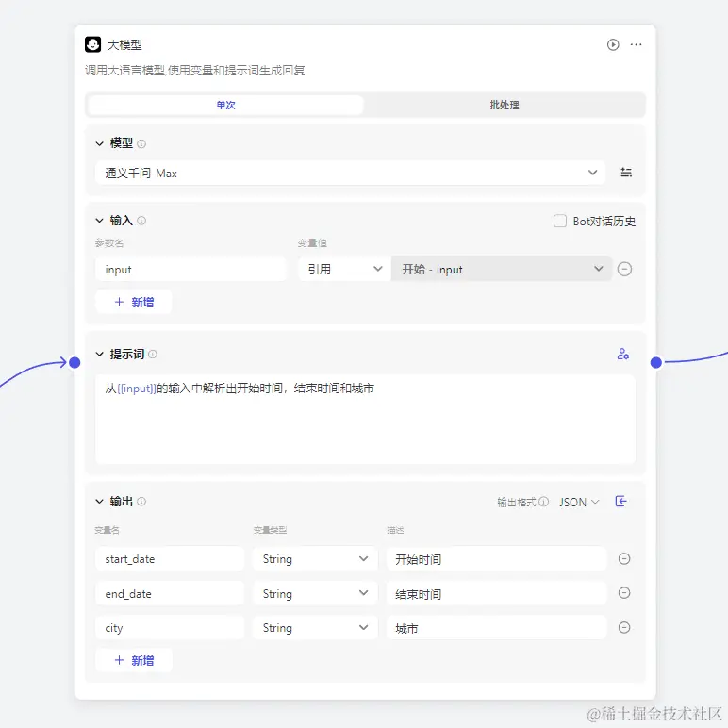The width and height of the screenshot is (728, 728).
Task: Open the 通义千问-Max model dropdown
Action: click(x=350, y=173)
